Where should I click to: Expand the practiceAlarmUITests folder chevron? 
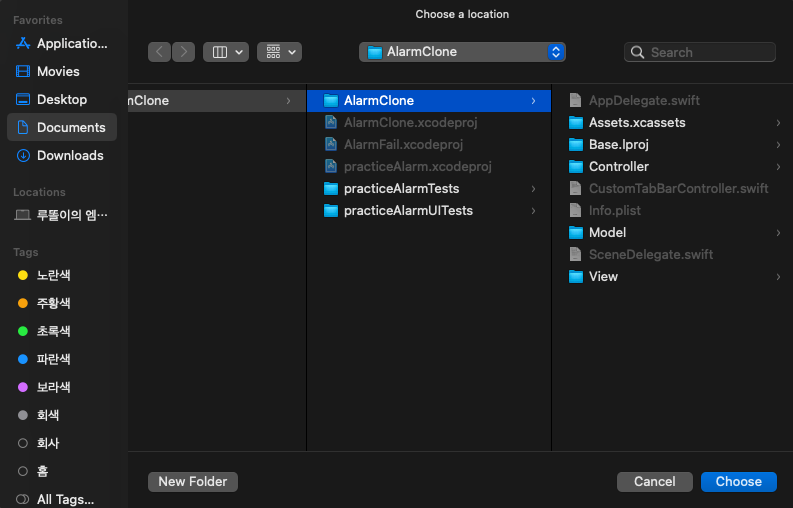click(x=534, y=211)
